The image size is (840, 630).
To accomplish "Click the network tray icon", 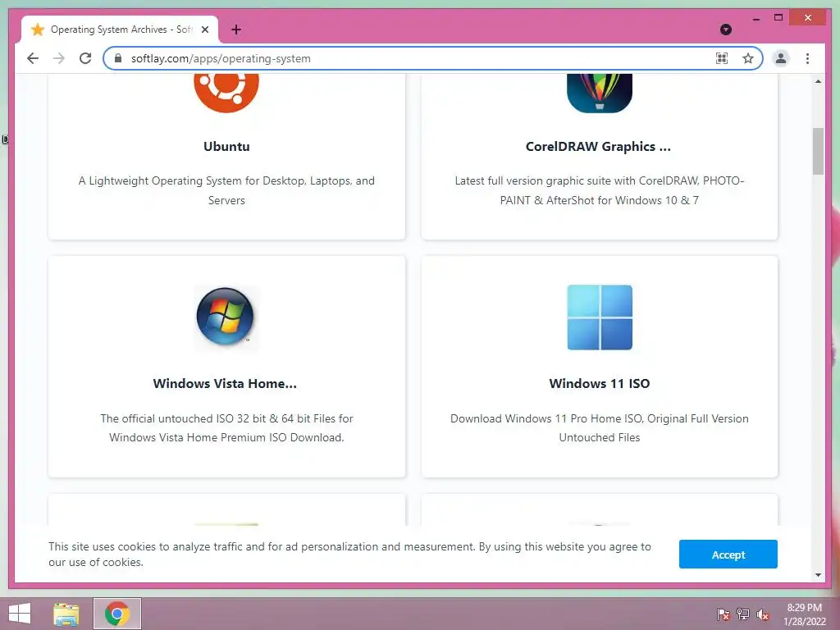I will click(x=743, y=614).
